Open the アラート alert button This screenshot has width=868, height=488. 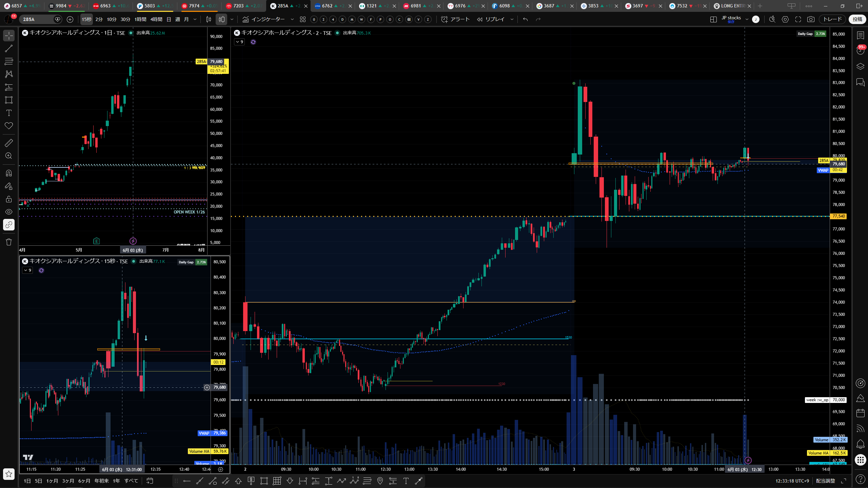coord(455,19)
